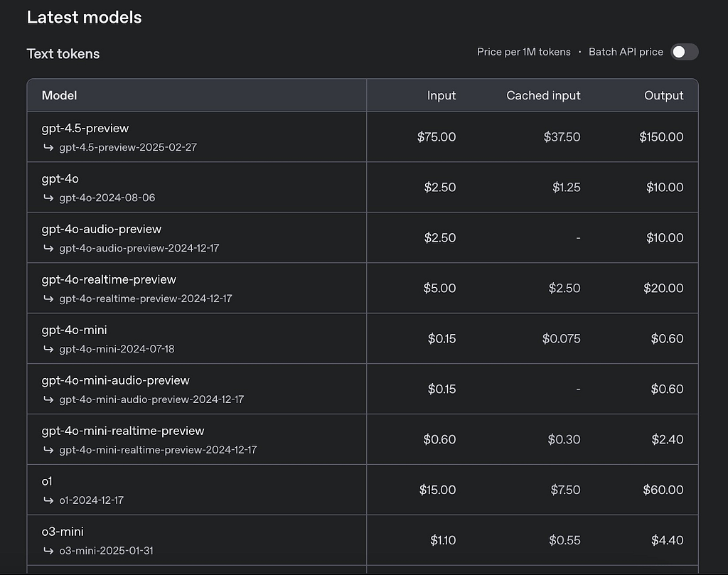The width and height of the screenshot is (728, 575).
Task: Click the arrow icon beside gpt-4o-realtime-preview-2024-12-17
Action: click(48, 299)
